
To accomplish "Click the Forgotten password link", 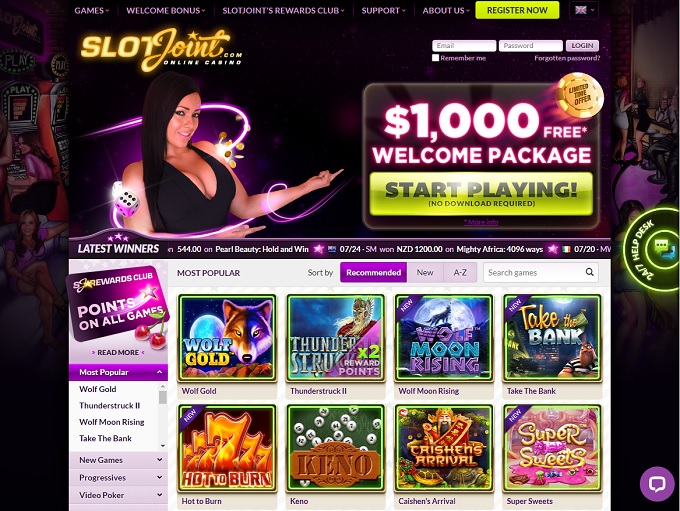I will click(x=567, y=58).
